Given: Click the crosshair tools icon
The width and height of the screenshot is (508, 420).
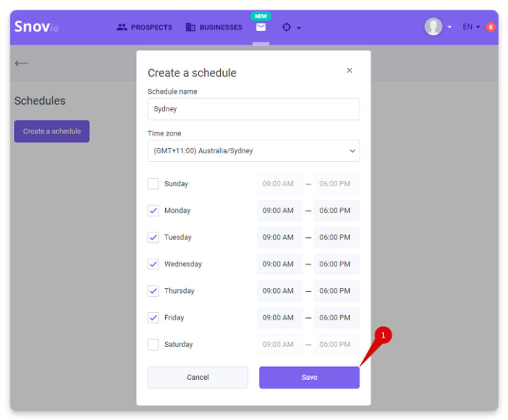Looking at the screenshot, I should [286, 27].
